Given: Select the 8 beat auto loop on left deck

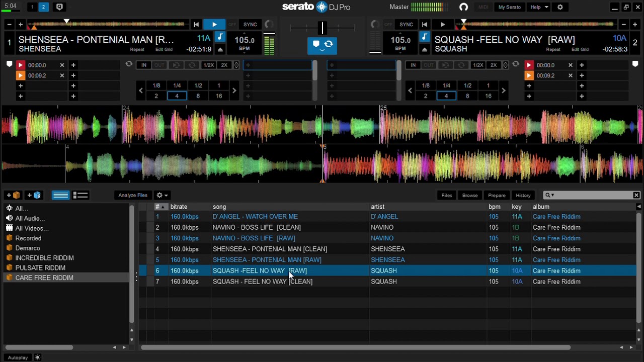Looking at the screenshot, I should pos(198,96).
